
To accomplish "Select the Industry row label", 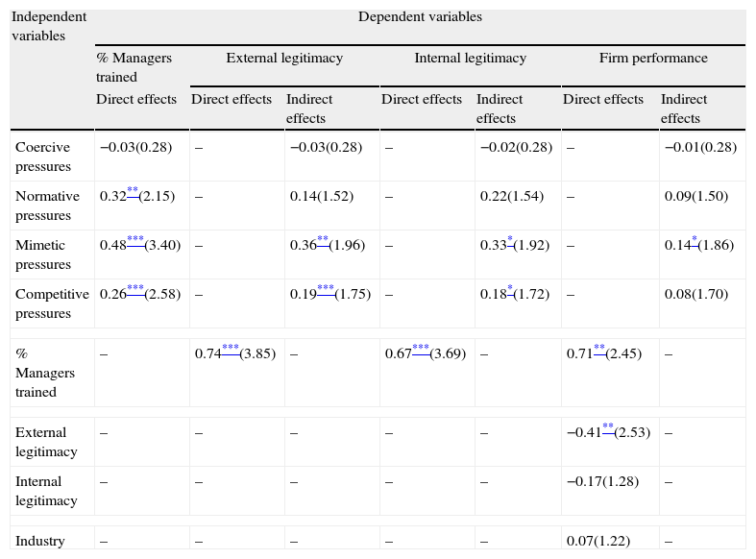I will 38,541.
